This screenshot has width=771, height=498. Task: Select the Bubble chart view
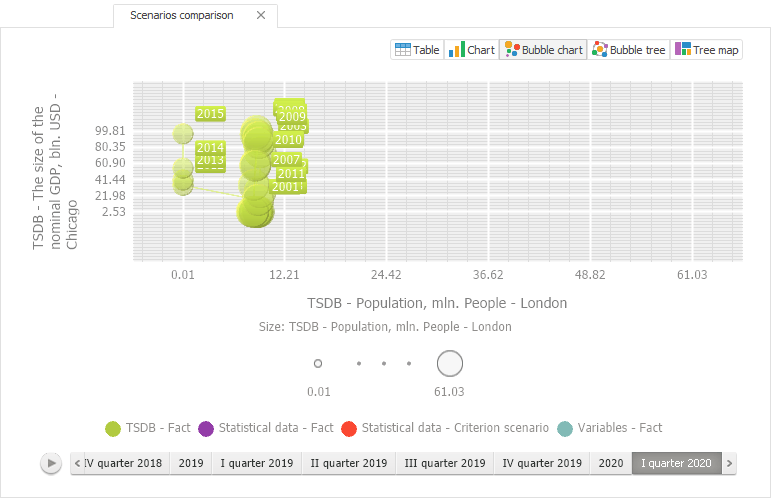pos(543,50)
